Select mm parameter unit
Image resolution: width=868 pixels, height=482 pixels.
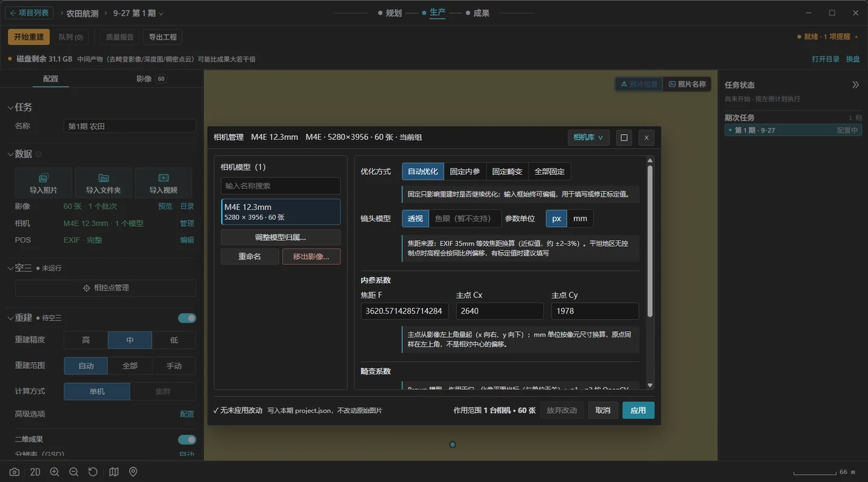(580, 218)
